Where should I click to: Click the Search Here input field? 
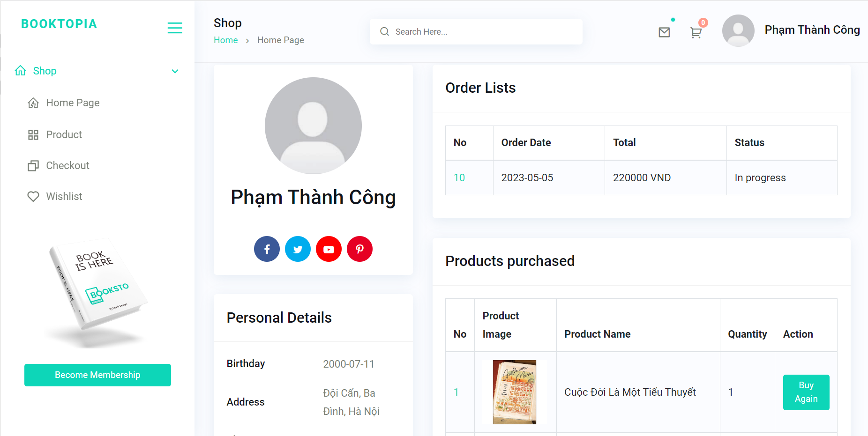(469, 31)
